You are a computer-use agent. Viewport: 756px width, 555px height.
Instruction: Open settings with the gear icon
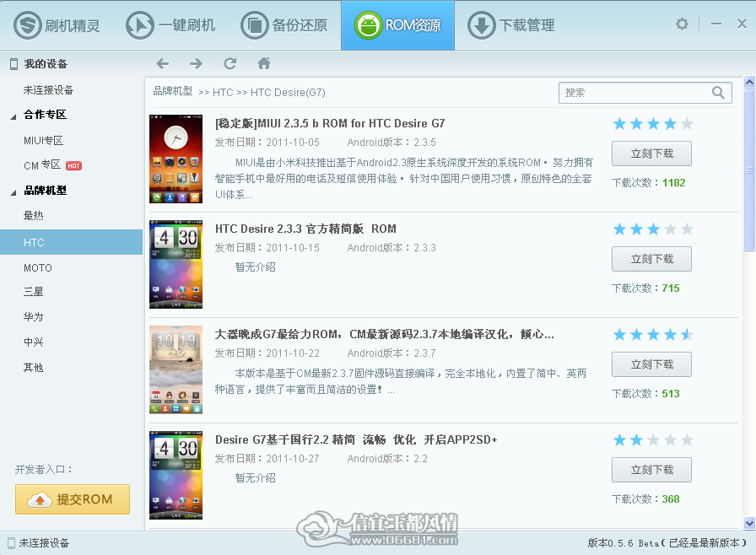point(682,24)
